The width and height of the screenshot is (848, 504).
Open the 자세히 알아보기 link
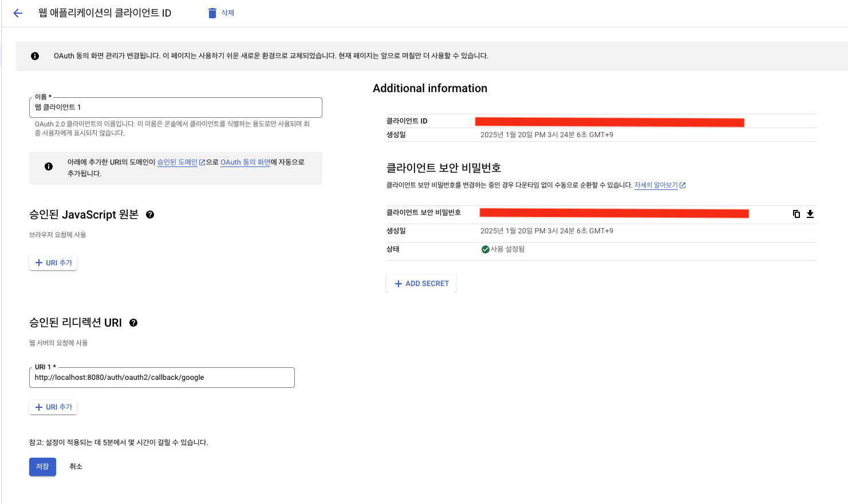coord(656,185)
